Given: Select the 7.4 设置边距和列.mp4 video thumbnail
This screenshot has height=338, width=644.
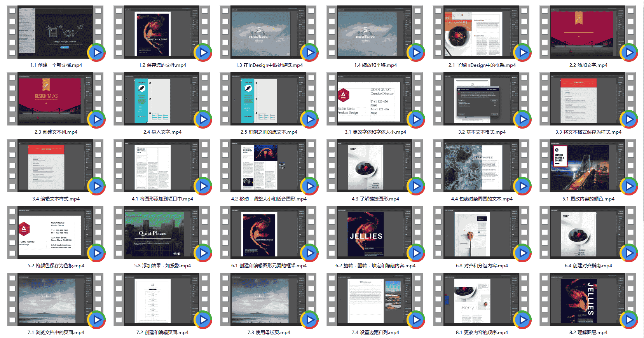Looking at the screenshot, I should point(375,300).
